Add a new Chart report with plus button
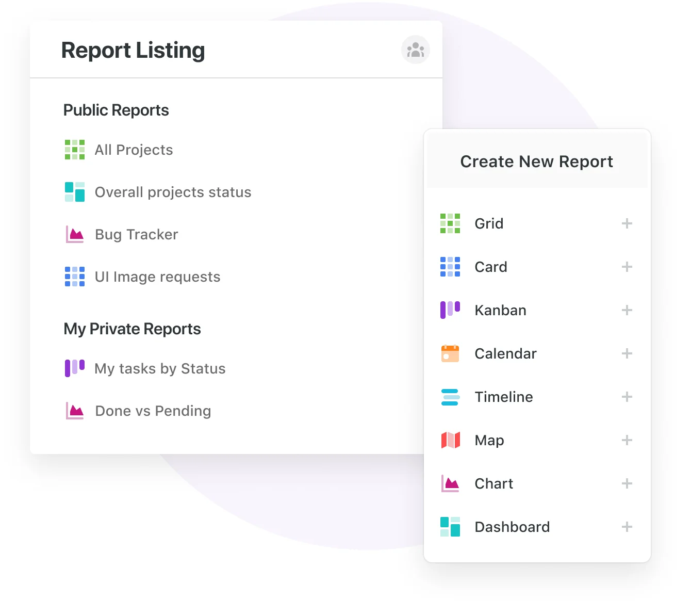This screenshot has width=691, height=616. point(627,483)
